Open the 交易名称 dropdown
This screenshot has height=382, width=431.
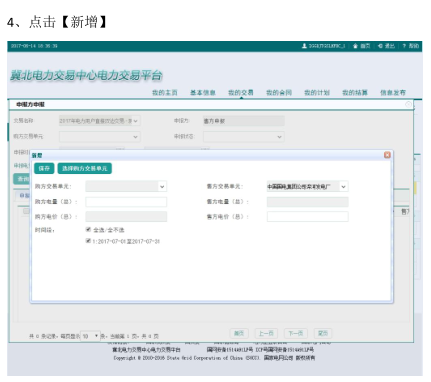(100, 121)
